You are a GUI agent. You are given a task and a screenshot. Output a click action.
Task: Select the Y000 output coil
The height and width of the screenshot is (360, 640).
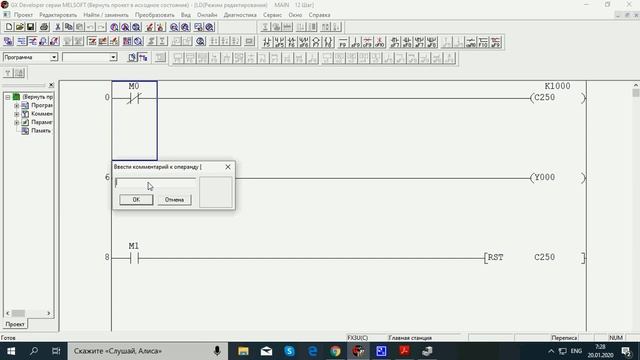(x=558, y=178)
